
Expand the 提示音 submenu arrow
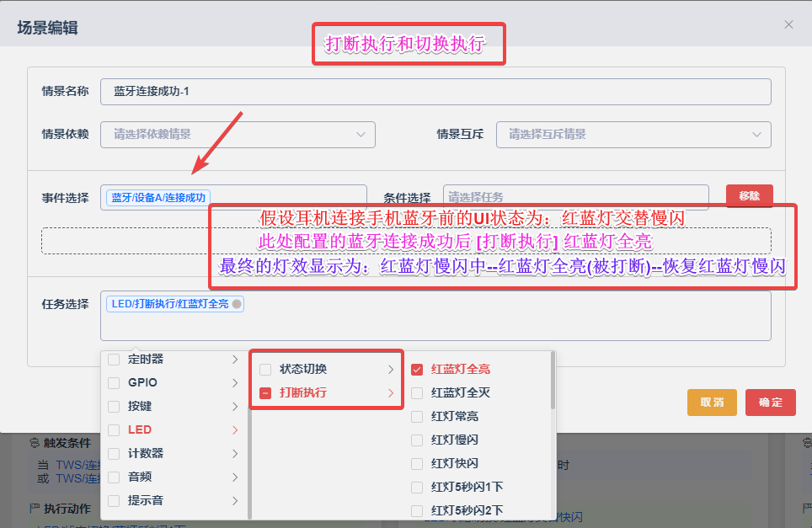coord(235,500)
